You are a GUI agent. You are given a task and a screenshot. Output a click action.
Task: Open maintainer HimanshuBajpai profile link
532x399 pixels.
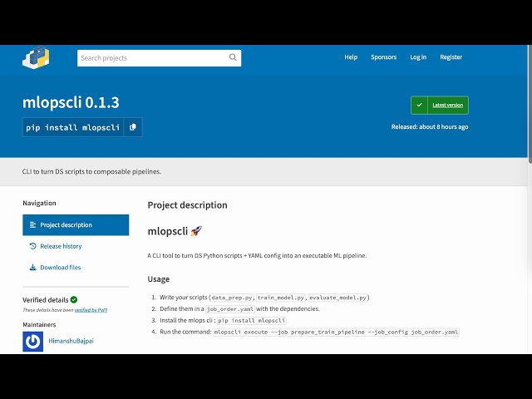pyautogui.click(x=71, y=341)
